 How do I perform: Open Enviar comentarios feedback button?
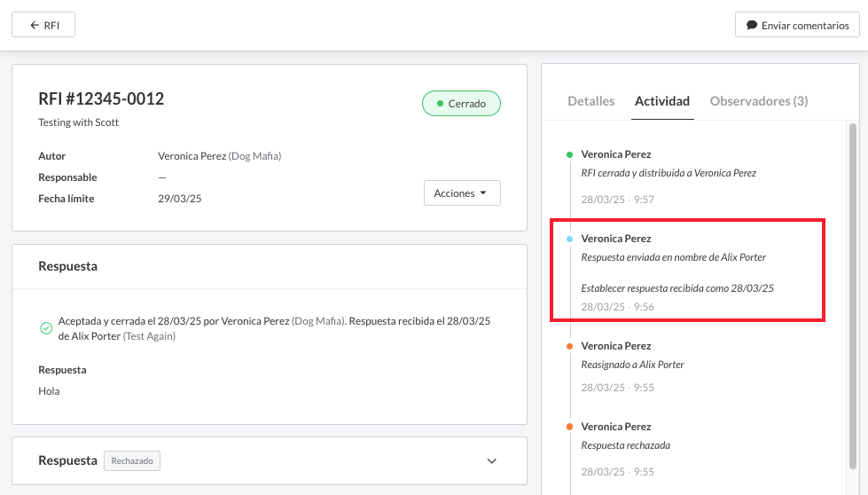797,25
